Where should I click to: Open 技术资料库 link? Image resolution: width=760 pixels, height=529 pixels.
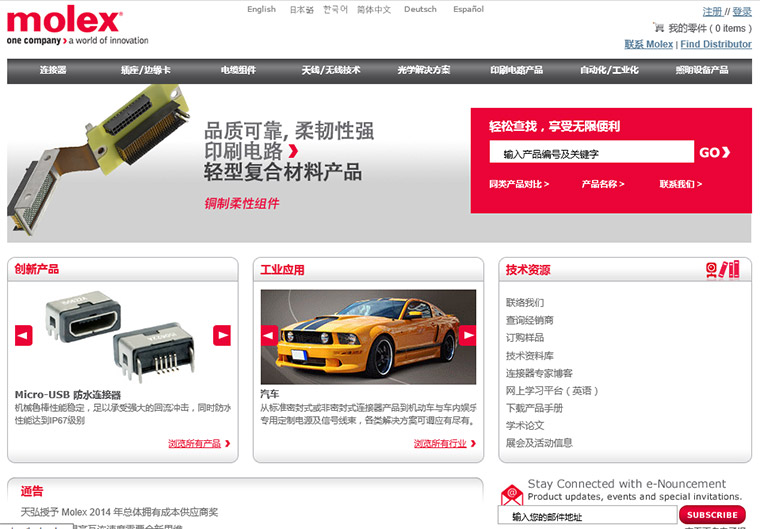point(530,356)
